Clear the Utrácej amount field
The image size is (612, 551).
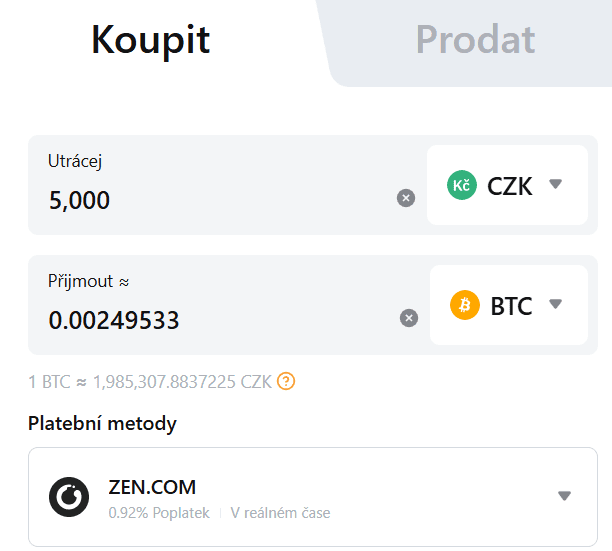point(405,198)
